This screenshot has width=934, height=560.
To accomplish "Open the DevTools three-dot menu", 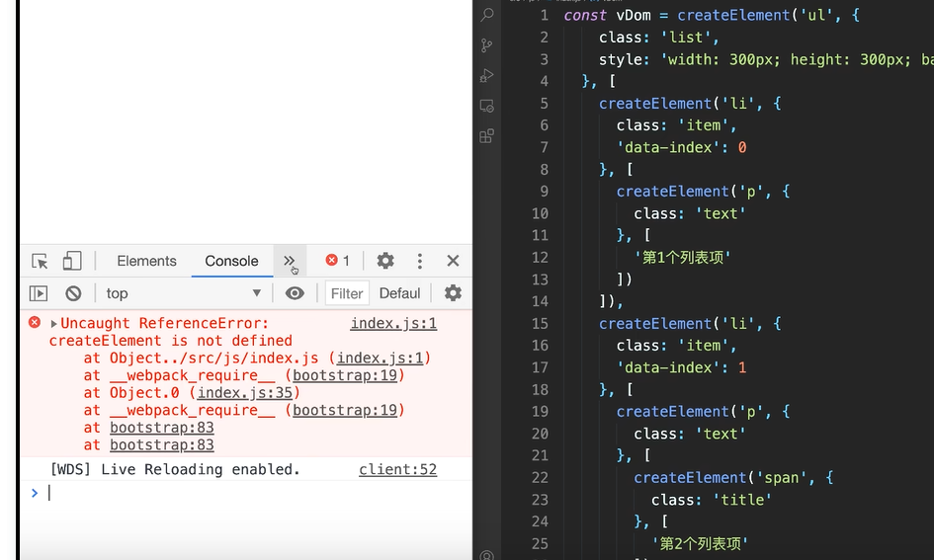I will click(x=420, y=261).
